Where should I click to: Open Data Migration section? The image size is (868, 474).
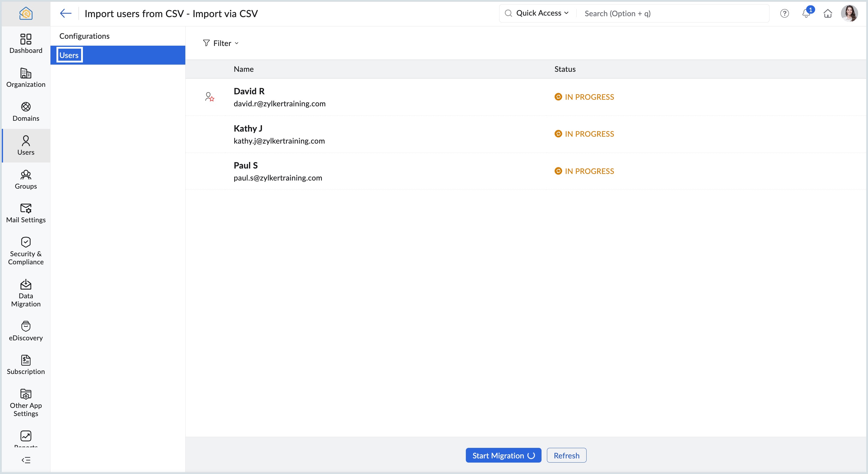tap(26, 293)
